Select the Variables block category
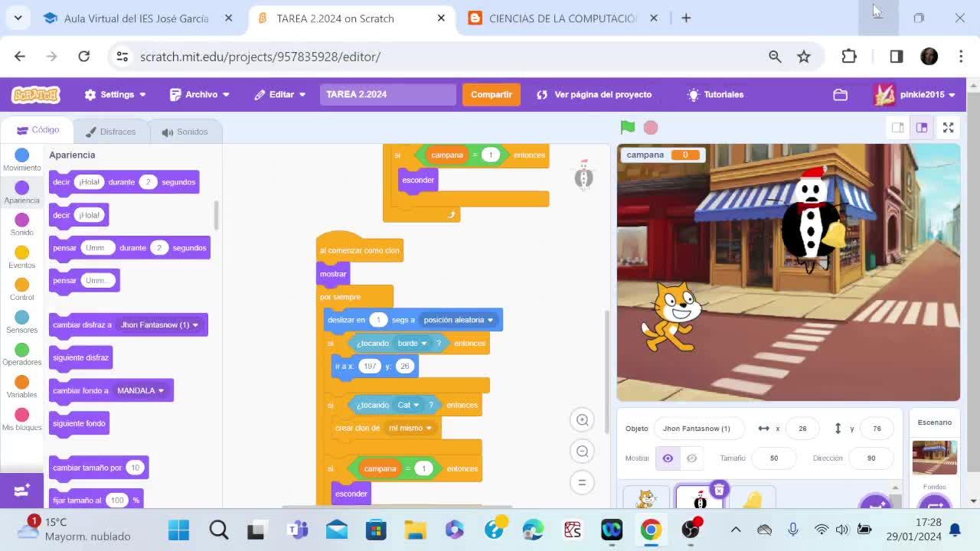980x551 pixels. click(x=21, y=386)
